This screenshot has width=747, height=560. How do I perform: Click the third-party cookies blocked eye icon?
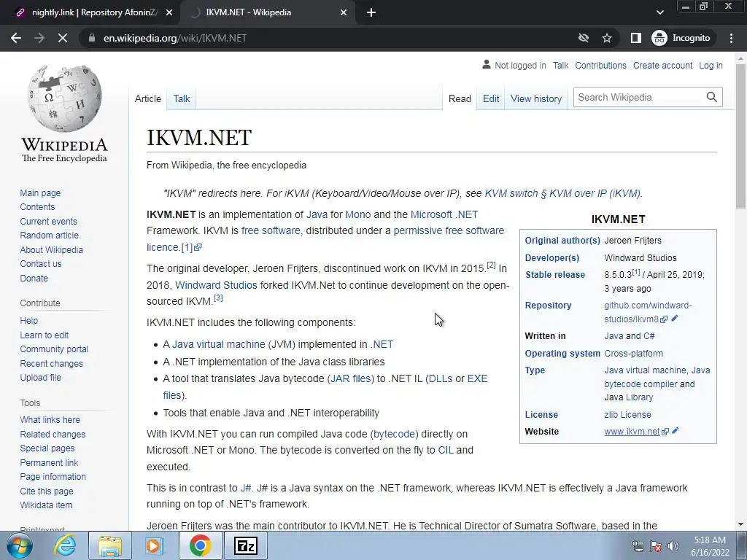point(583,38)
